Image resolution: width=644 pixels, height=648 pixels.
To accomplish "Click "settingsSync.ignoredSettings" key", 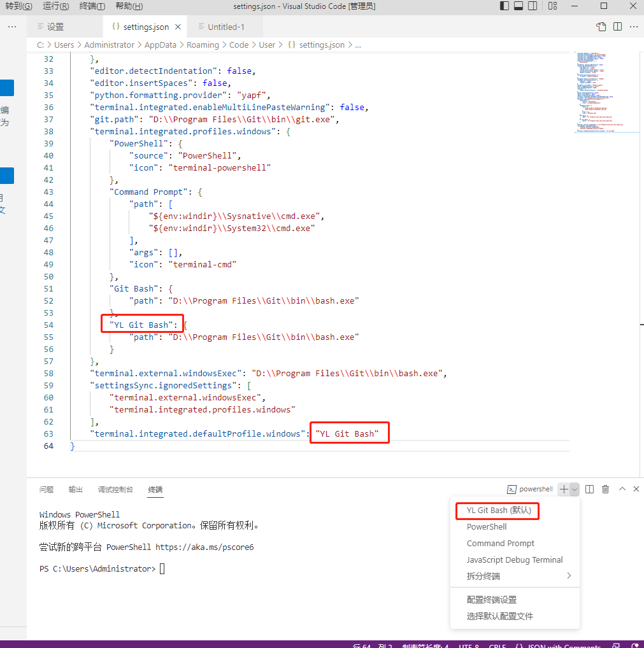I will click(x=163, y=386).
